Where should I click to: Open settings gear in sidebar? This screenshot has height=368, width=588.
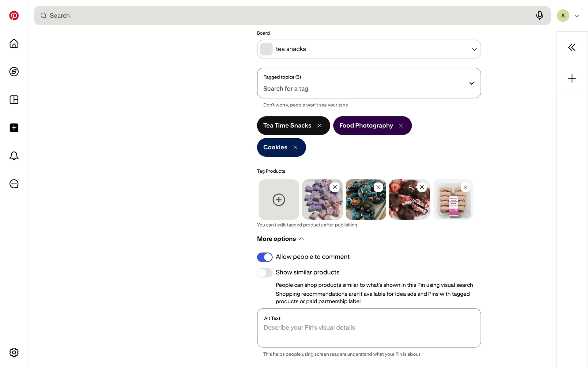pos(14,352)
